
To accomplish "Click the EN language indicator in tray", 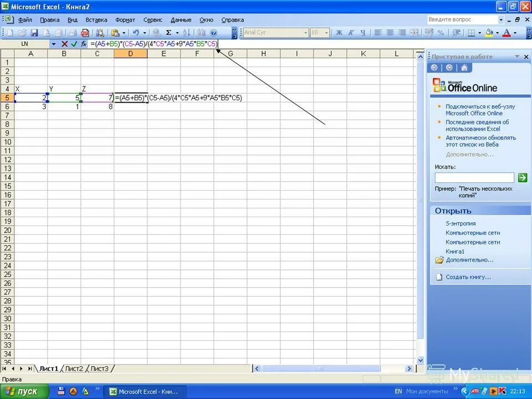I will 398,392.
